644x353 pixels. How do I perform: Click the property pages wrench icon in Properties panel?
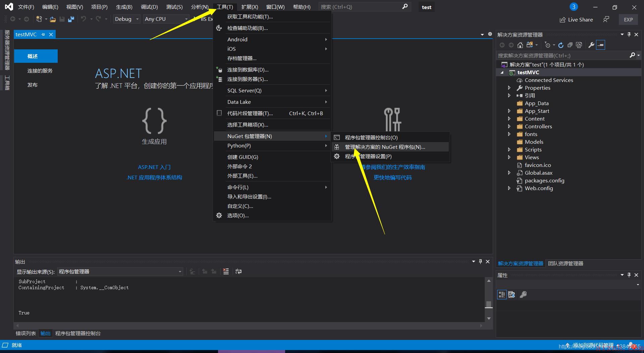click(523, 295)
